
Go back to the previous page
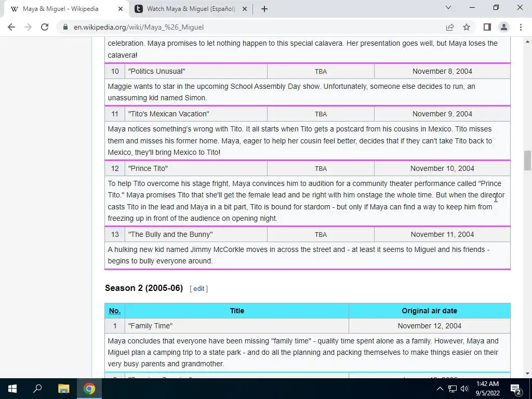tap(11, 27)
